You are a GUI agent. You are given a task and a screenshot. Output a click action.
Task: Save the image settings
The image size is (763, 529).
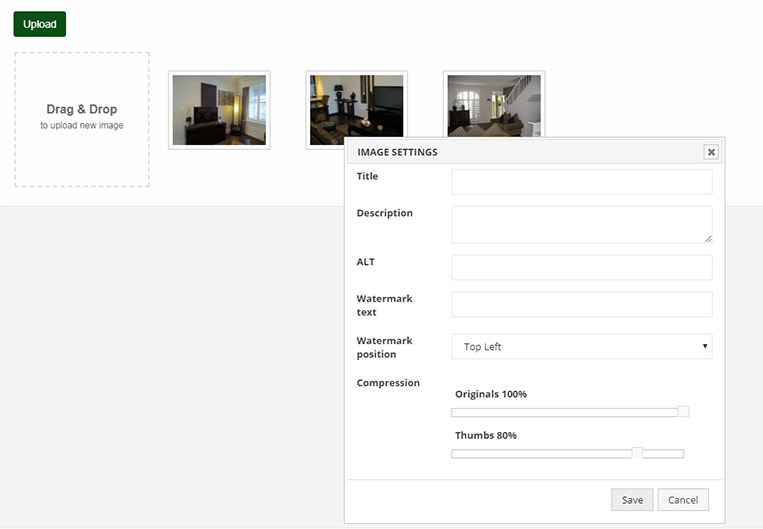click(x=632, y=500)
